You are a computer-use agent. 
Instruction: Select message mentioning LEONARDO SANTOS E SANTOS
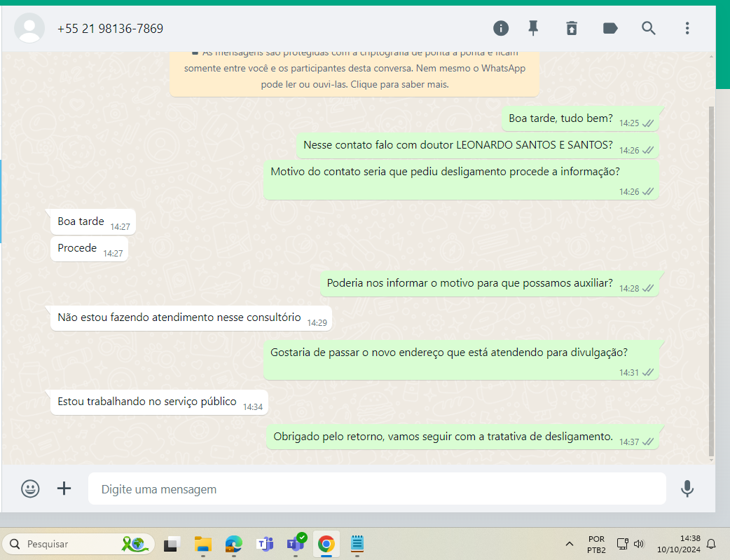(x=478, y=146)
